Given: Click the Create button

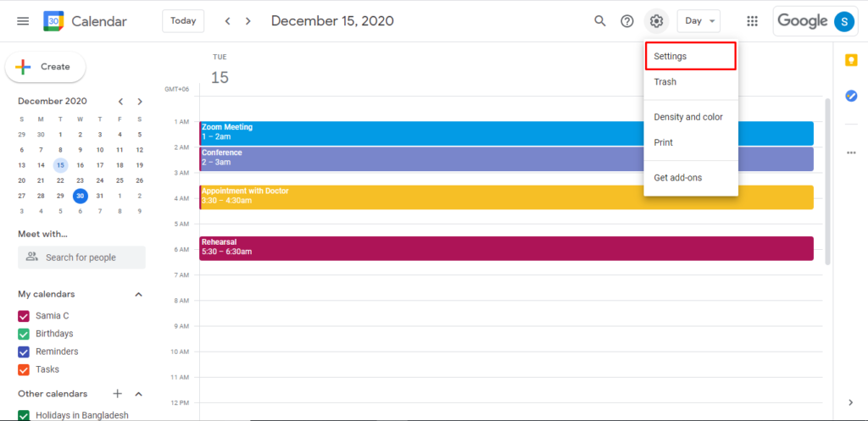Looking at the screenshot, I should tap(46, 67).
